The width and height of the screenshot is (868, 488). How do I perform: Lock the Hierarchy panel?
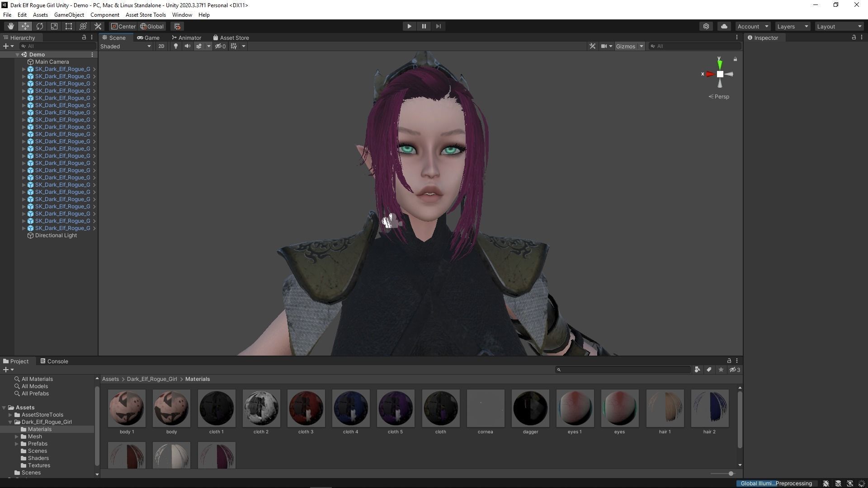coord(84,38)
